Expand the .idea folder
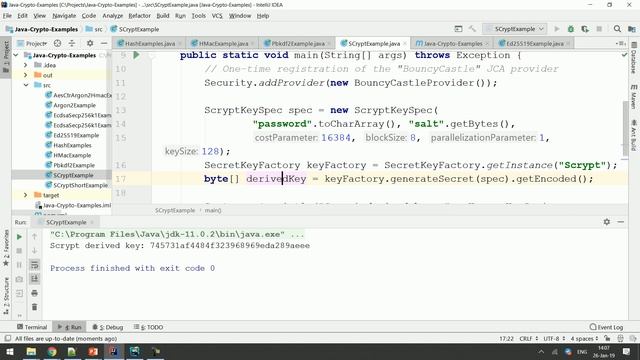Image resolution: width=640 pixels, height=360 pixels. click(26, 65)
